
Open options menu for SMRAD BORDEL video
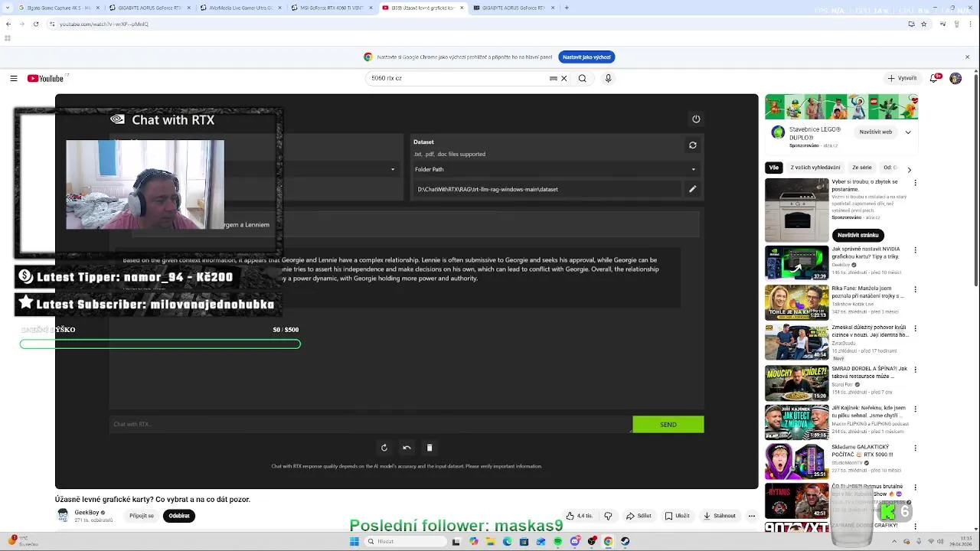tap(915, 369)
